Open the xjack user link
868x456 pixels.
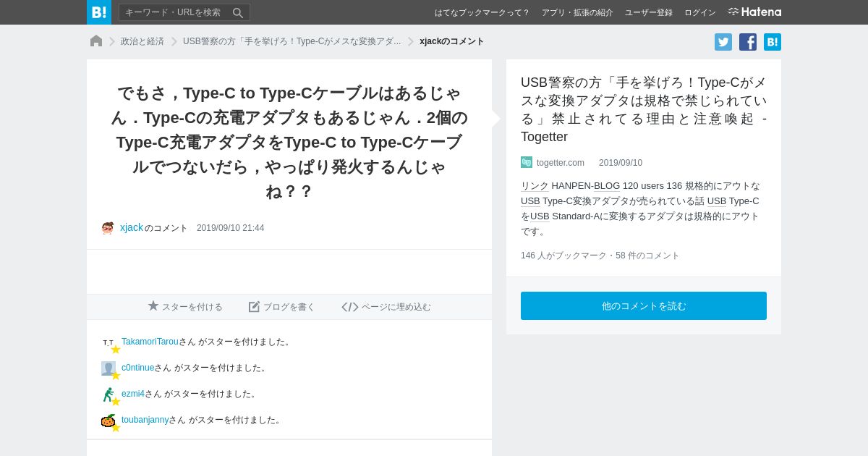[132, 227]
